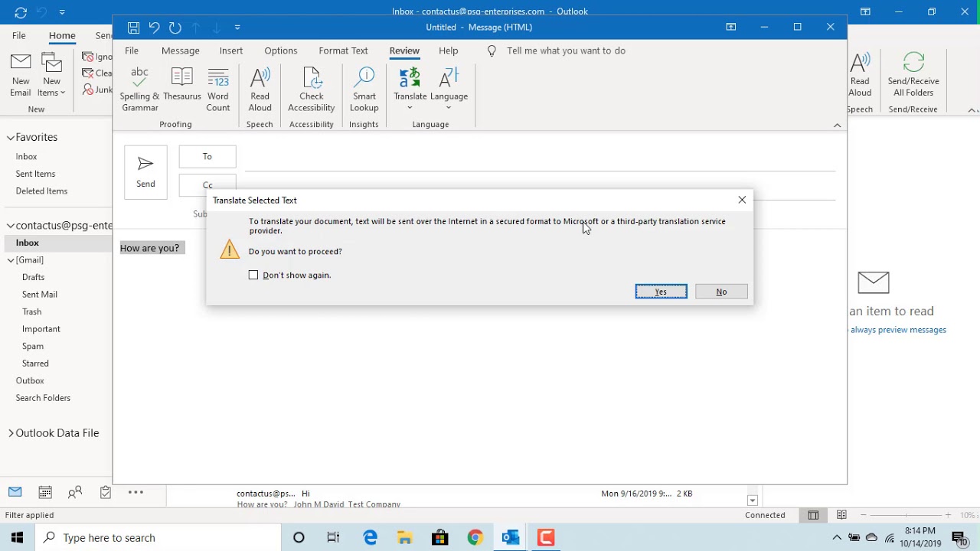Click Send/Receive All Folders
Screen dimensions: 980x551
(x=913, y=75)
